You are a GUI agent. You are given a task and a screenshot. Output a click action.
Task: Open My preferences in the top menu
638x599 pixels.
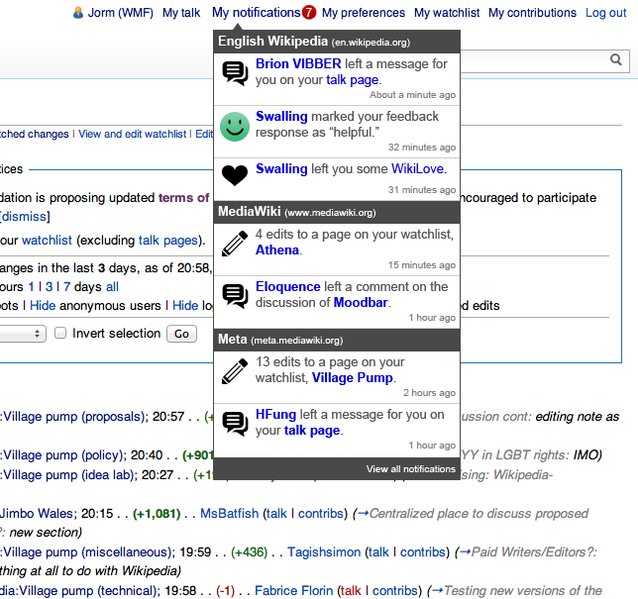point(363,13)
